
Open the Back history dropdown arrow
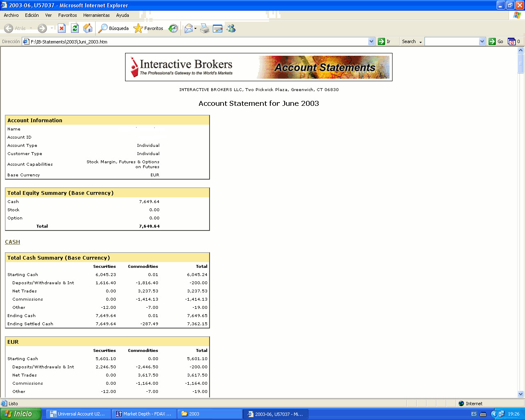click(31, 28)
